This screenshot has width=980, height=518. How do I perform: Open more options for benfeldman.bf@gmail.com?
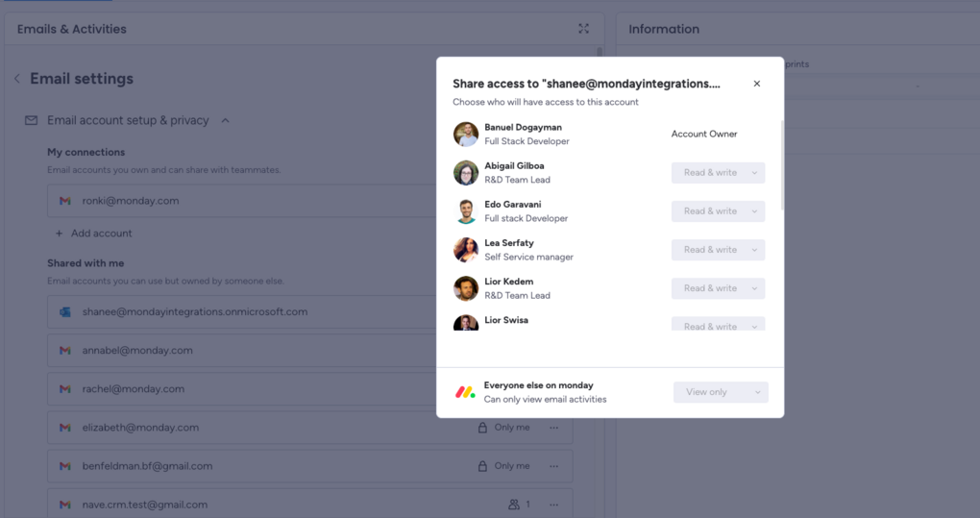click(x=553, y=466)
